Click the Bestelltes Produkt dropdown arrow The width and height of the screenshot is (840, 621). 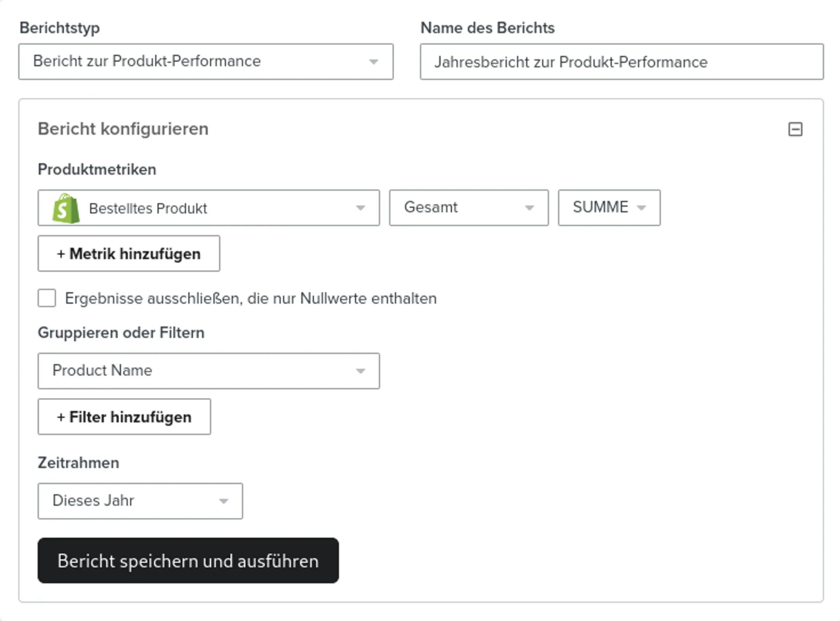pos(360,208)
